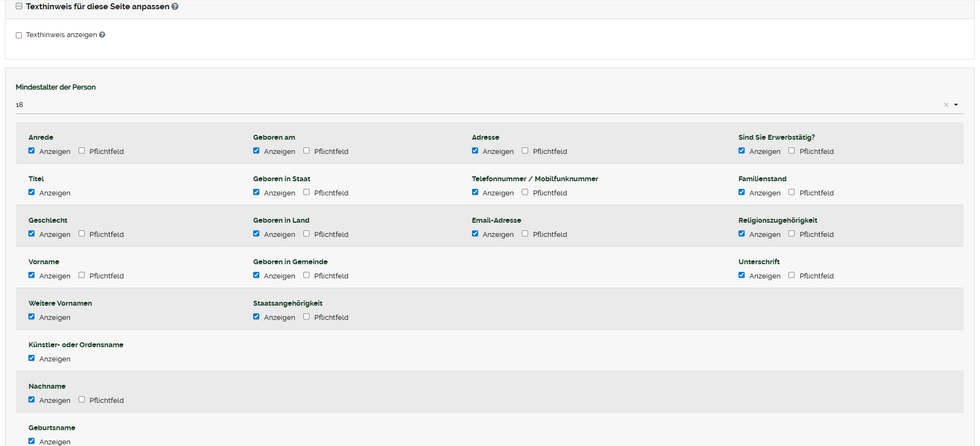Click help icon beside Texthinweis für diese Seite anpassen
The height and width of the screenshot is (446, 980).
175,7
